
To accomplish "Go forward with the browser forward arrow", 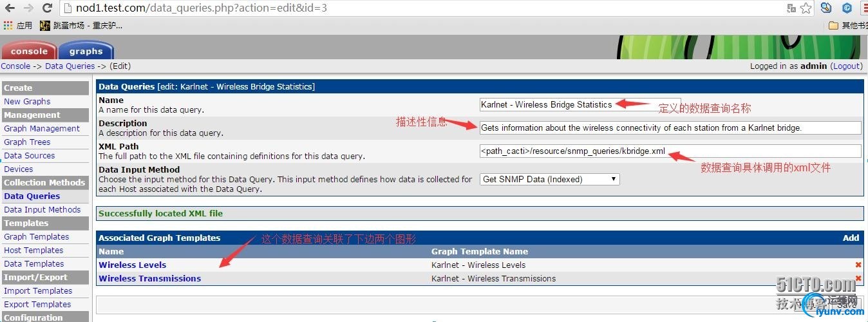I will [x=28, y=8].
